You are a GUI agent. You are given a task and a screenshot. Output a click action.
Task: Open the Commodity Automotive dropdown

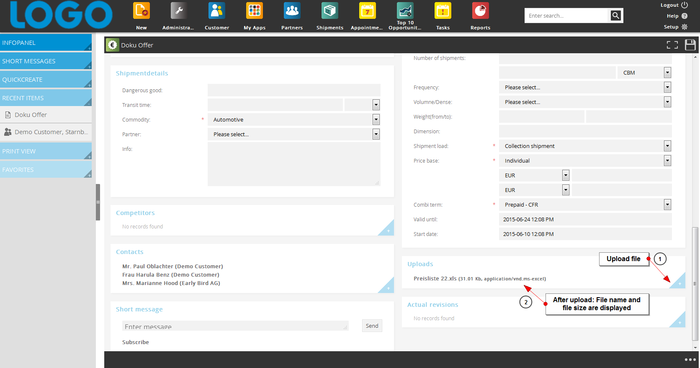(x=376, y=120)
